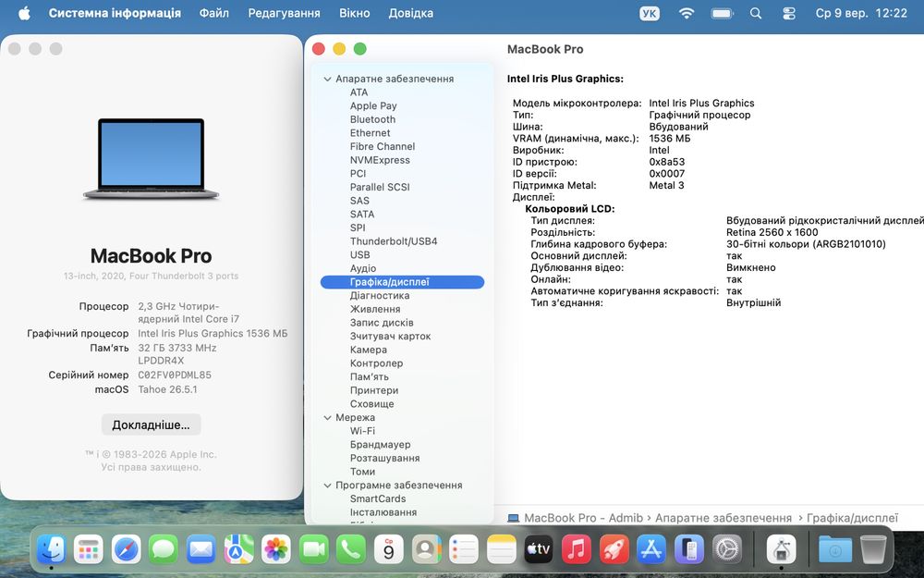Select Брандмауер in the sidebar
Screen dimensions: 924x578
[x=380, y=445]
